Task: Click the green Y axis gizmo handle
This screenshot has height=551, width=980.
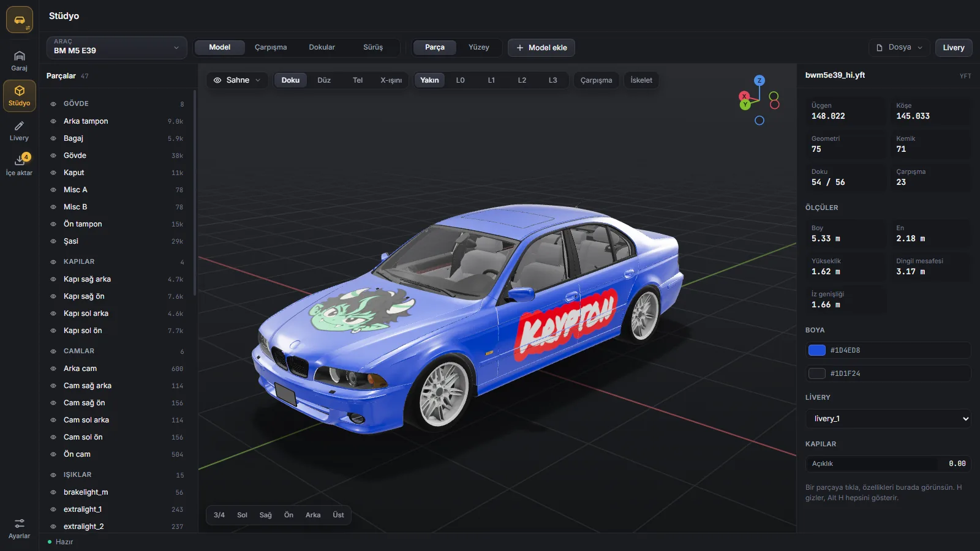Action: [745, 105]
